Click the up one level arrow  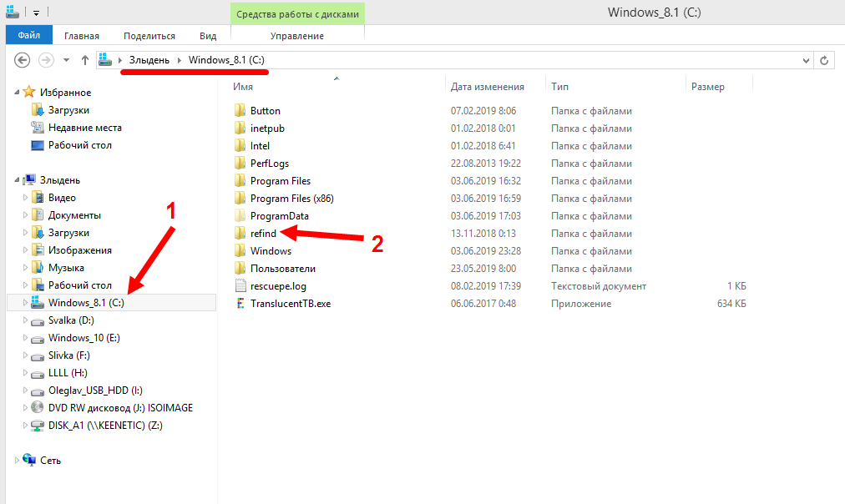click(x=84, y=59)
